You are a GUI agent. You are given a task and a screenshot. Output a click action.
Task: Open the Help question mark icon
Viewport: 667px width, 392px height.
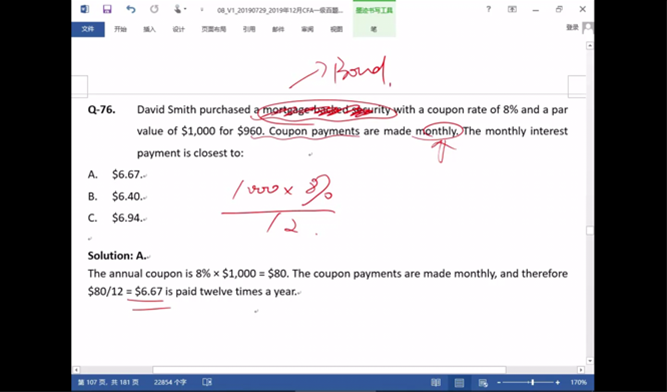click(x=489, y=9)
